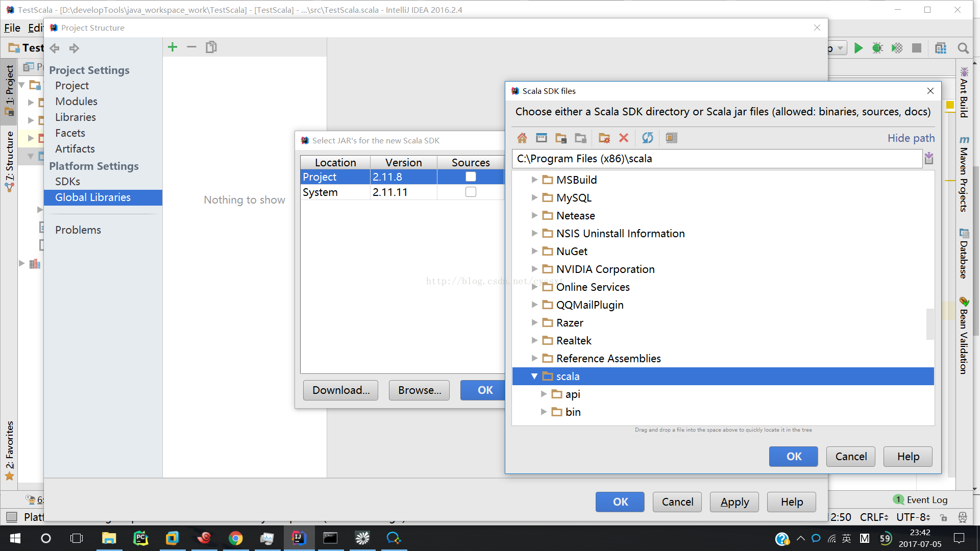Click CRLF line separator in status bar
This screenshot has height=551, width=980.
(x=874, y=517)
